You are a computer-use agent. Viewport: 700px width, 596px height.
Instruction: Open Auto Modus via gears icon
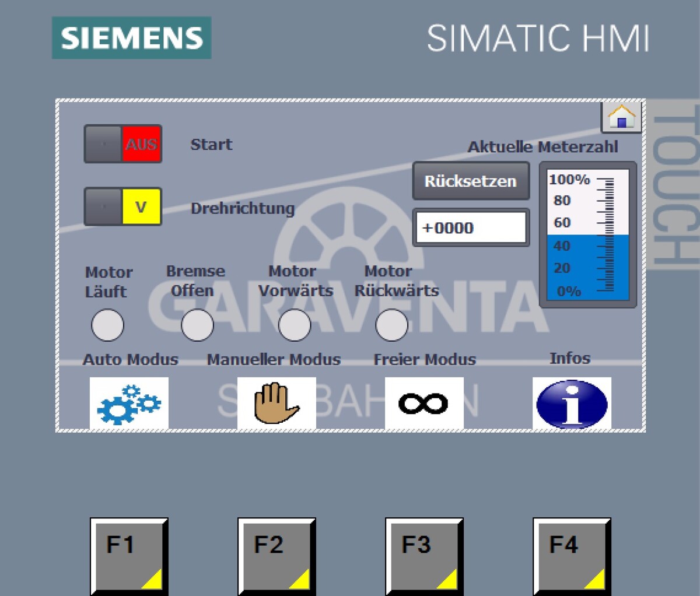coord(129,403)
